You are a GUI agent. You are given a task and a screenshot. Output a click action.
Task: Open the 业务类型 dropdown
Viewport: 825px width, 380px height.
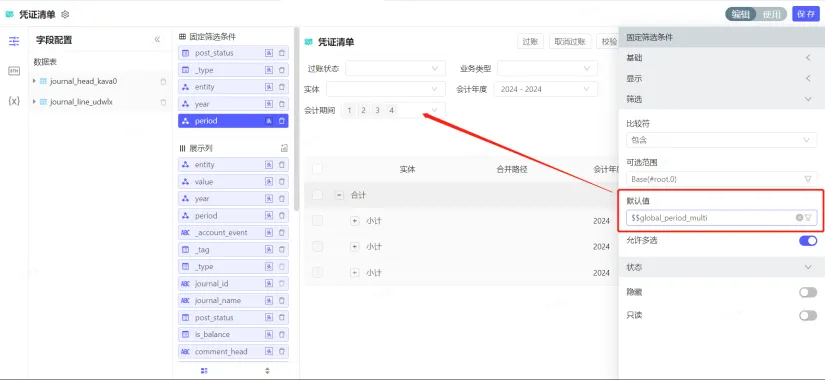(547, 68)
